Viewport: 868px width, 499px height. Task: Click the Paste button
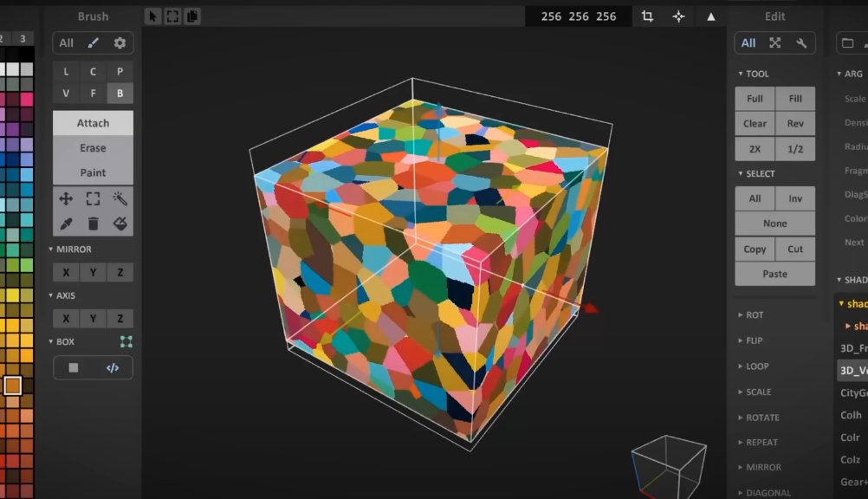click(775, 274)
